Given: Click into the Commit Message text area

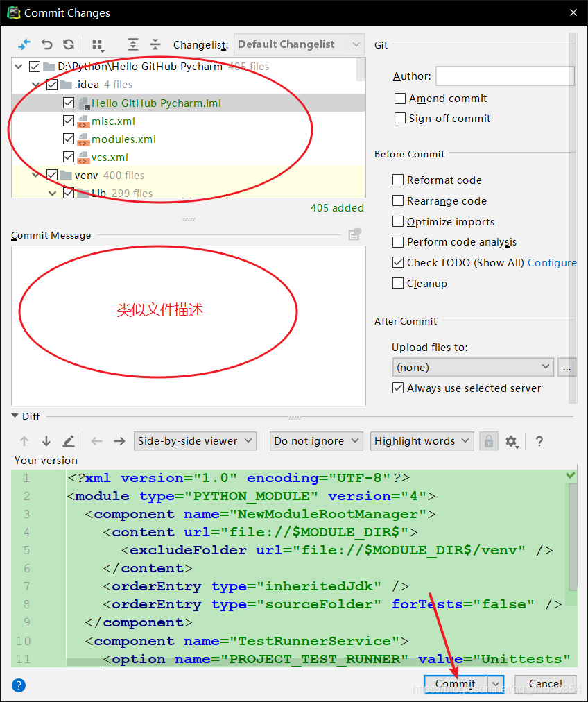Looking at the screenshot, I should click(189, 326).
